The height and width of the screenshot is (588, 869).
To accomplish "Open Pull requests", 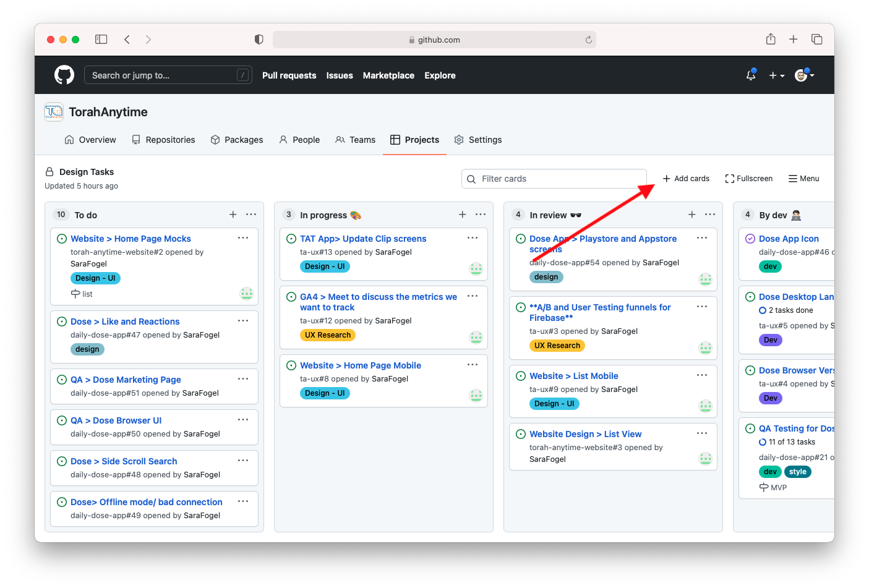I will click(x=289, y=75).
